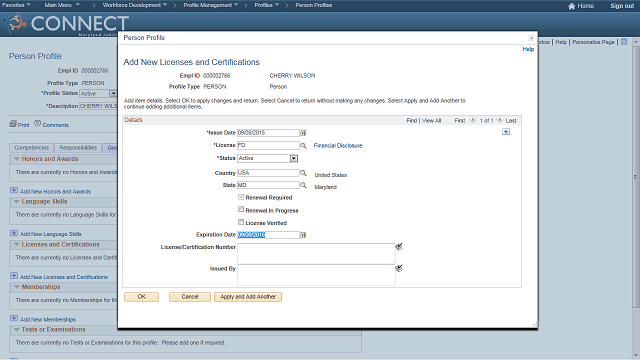
Task: Add a new row with plus icon
Action: (506, 132)
